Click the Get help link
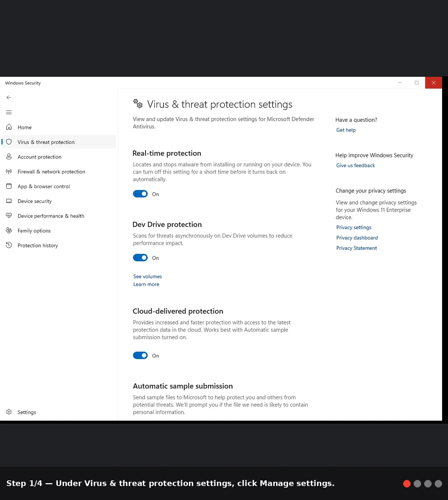The height and width of the screenshot is (500, 448). [346, 130]
